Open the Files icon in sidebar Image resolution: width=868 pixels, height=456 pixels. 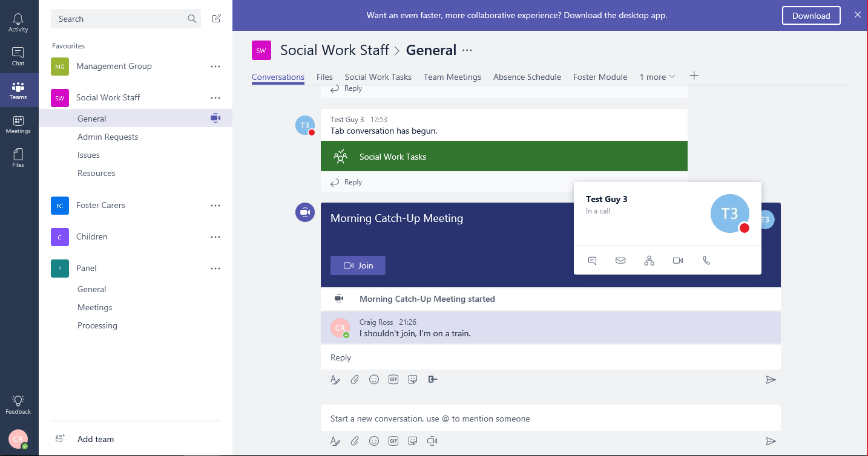[x=18, y=158]
